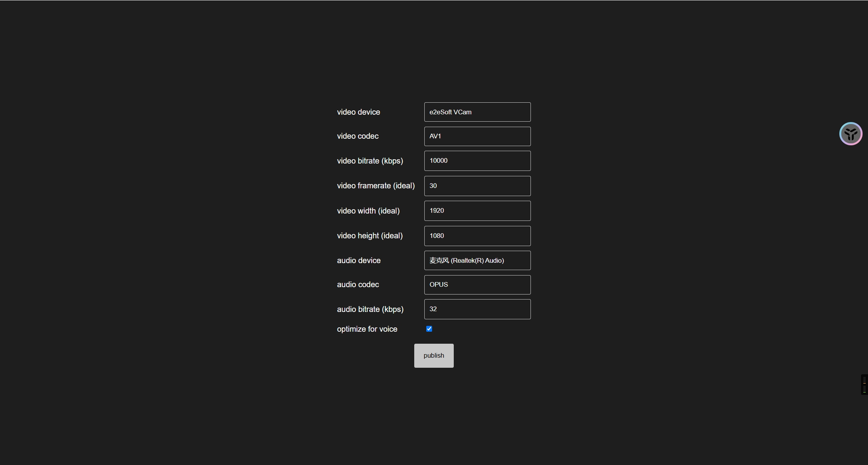Screen dimensions: 868x465
Task: Click the floating round assistant icon
Action: click(851, 134)
